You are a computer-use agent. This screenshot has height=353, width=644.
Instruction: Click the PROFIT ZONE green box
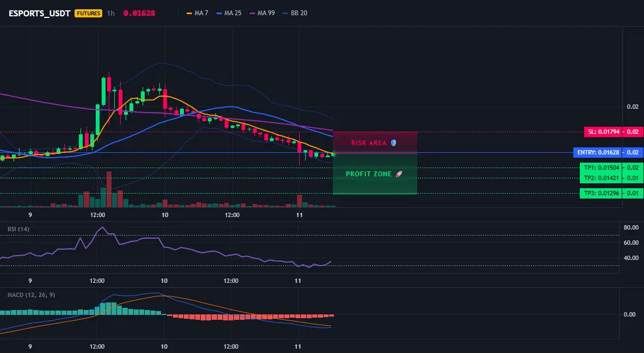(x=375, y=174)
